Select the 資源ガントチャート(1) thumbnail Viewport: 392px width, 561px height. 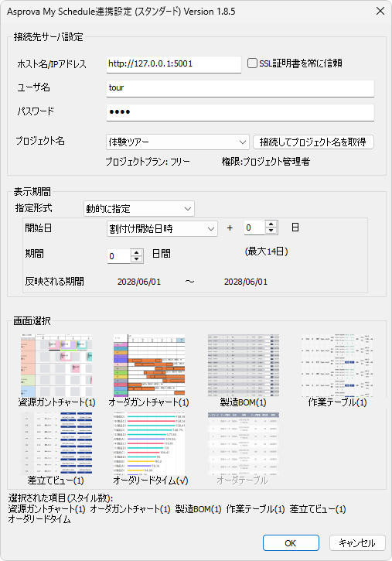(56, 365)
